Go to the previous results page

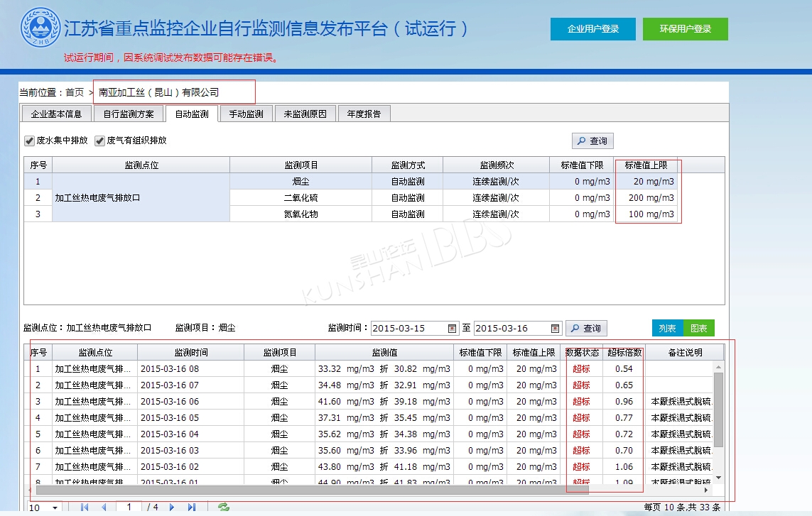[x=104, y=507]
